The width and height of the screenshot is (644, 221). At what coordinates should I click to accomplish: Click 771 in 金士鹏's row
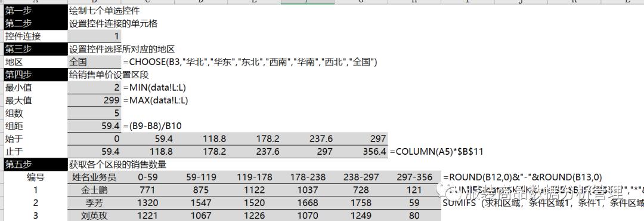tap(147, 190)
